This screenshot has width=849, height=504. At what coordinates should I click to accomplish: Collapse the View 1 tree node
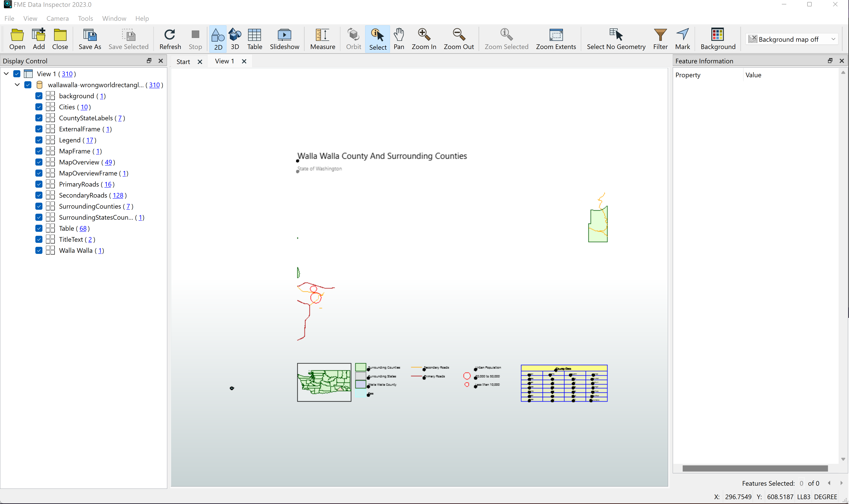click(6, 73)
